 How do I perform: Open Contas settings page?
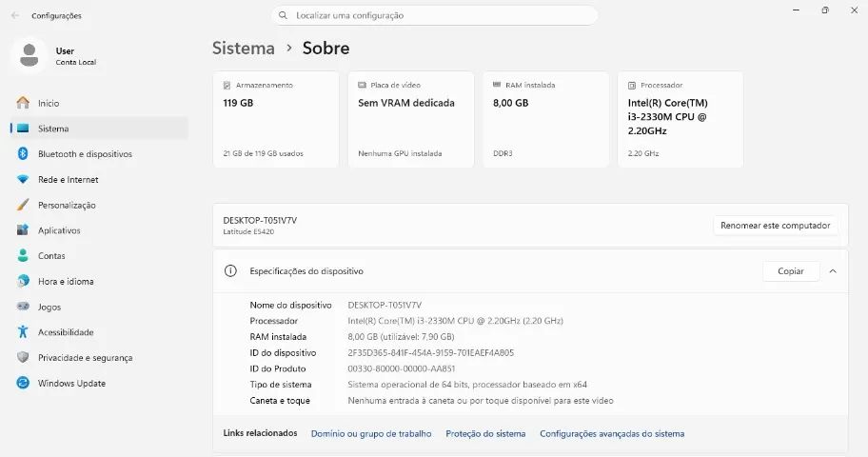(100, 255)
